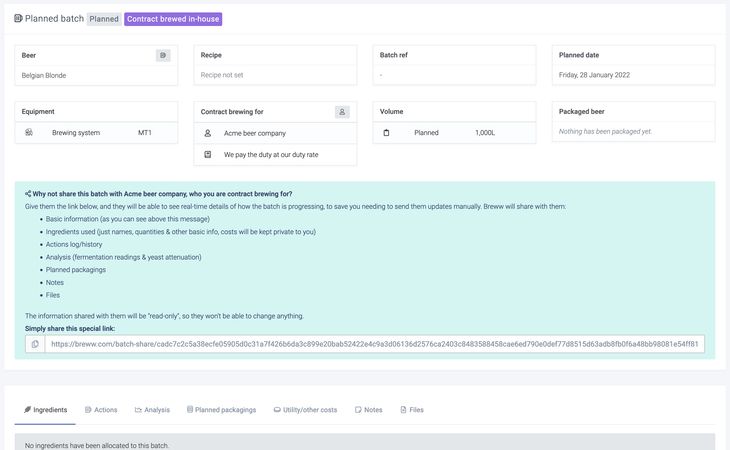Click the batch share link URL field

375,344
